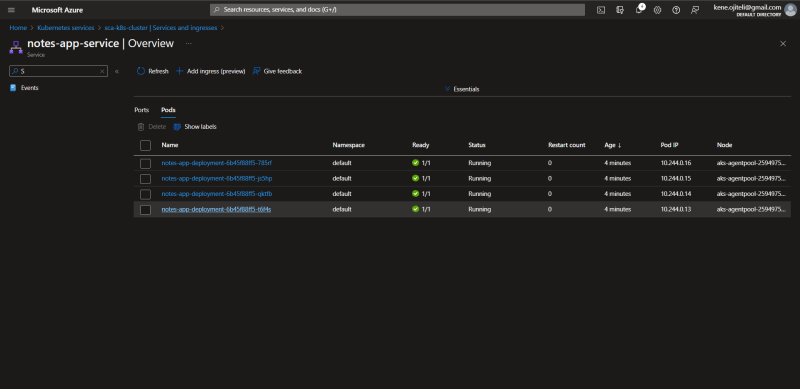Open sca-k8s-cluster Services and ingresses breadcrumb
Image resolution: width=800 pixels, height=389 pixels.
coord(161,28)
